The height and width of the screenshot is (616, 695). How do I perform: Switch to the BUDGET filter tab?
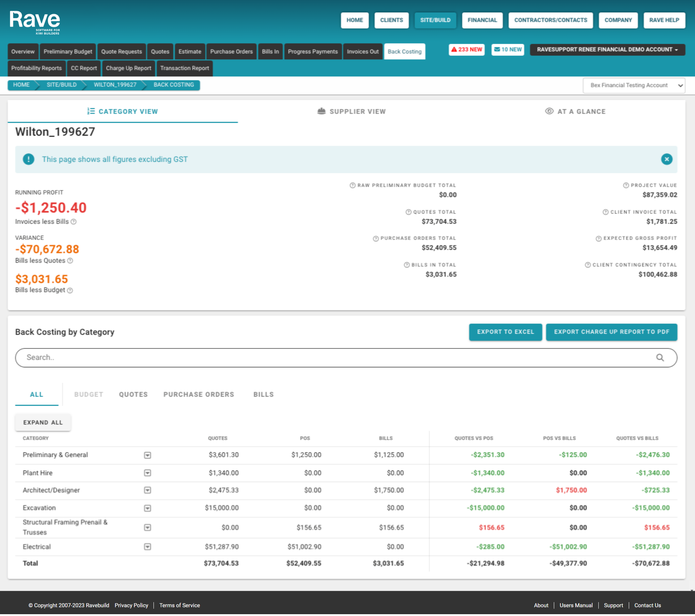pos(89,395)
